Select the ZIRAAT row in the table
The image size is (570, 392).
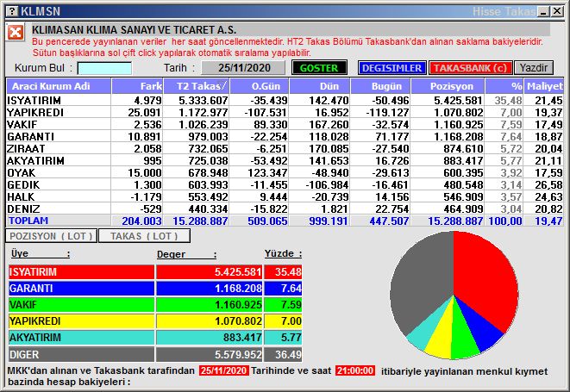click(x=285, y=148)
